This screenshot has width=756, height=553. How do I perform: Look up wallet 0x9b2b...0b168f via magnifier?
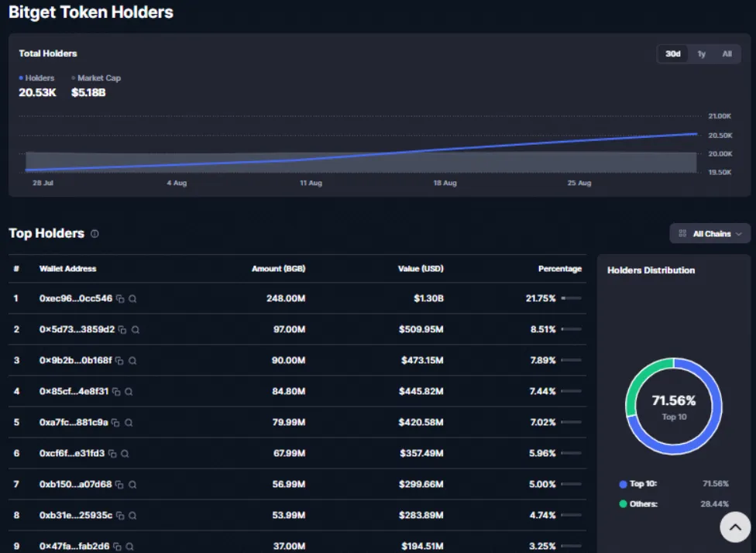[132, 361]
